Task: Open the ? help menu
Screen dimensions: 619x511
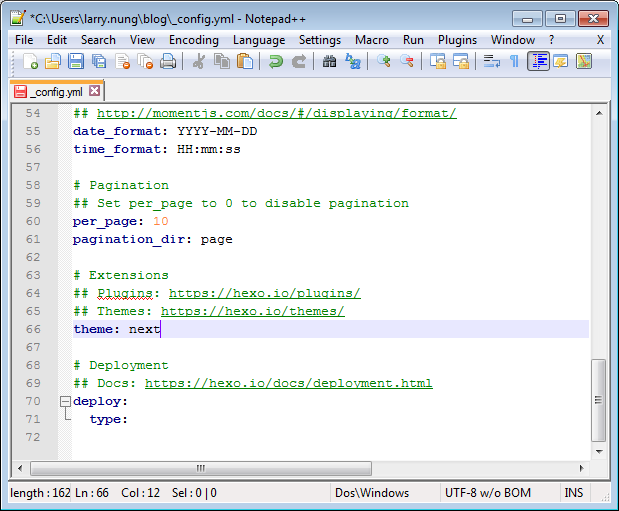Action: pyautogui.click(x=551, y=40)
